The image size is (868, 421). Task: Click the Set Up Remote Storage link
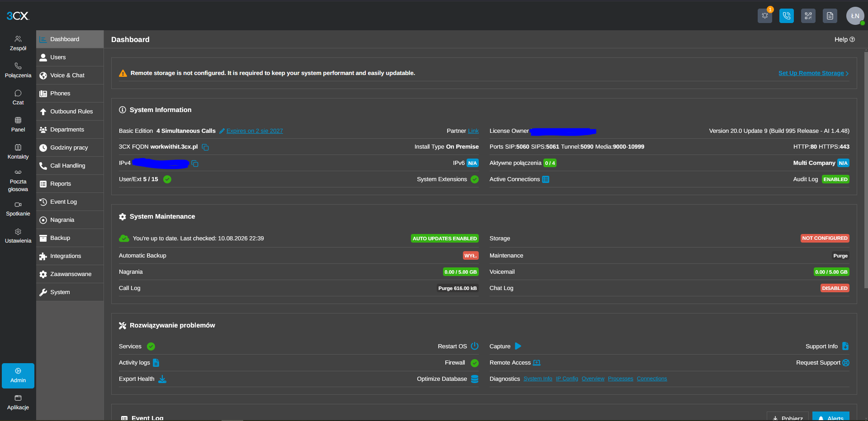click(813, 73)
